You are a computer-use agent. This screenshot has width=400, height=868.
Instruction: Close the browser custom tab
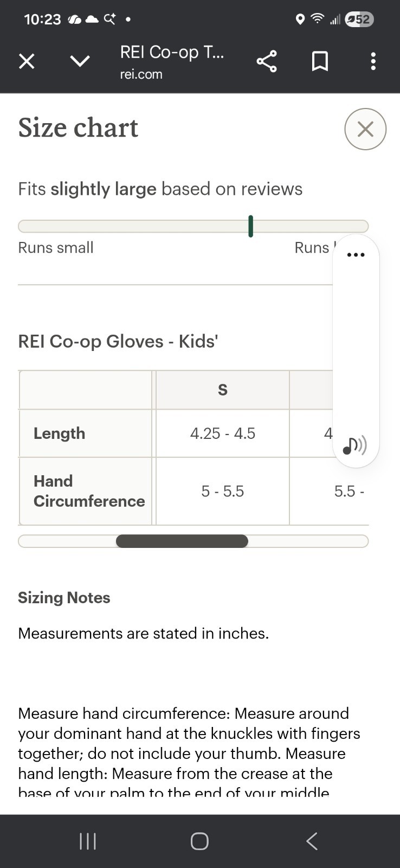tap(27, 61)
